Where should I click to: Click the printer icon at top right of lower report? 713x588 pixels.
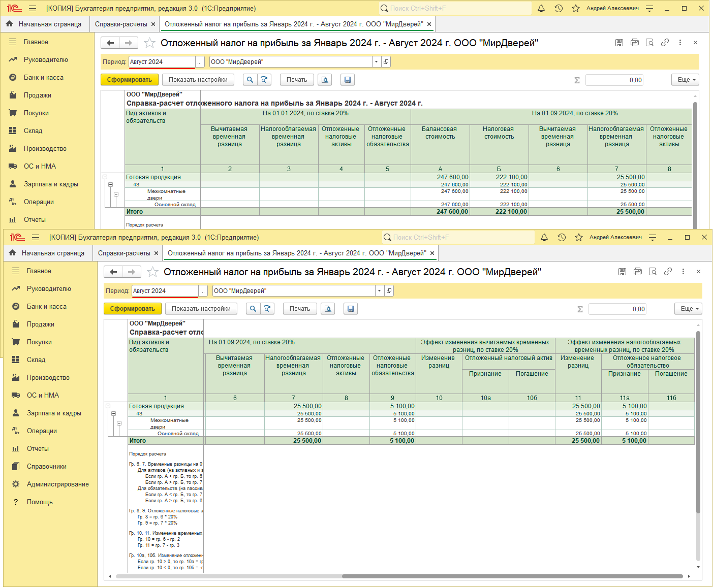[637, 272]
